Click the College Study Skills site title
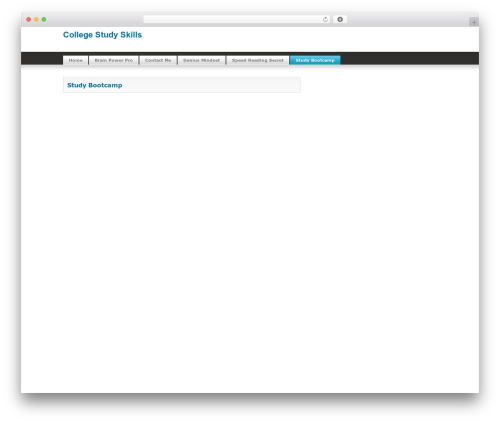This screenshot has height=423, width=500. pyautogui.click(x=102, y=35)
